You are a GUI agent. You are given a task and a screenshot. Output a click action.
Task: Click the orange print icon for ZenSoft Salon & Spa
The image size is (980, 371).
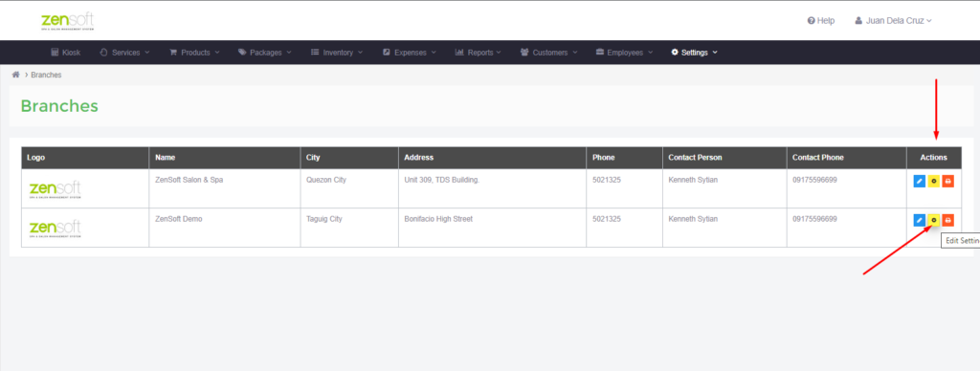pyautogui.click(x=948, y=181)
